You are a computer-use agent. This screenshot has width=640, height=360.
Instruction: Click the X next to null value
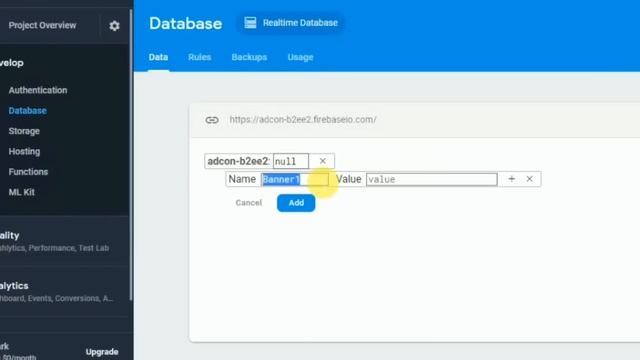(x=322, y=161)
